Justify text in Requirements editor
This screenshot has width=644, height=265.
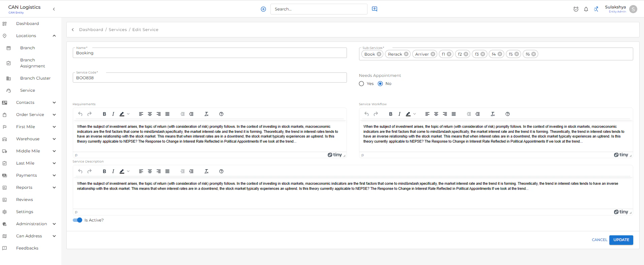tap(167, 114)
